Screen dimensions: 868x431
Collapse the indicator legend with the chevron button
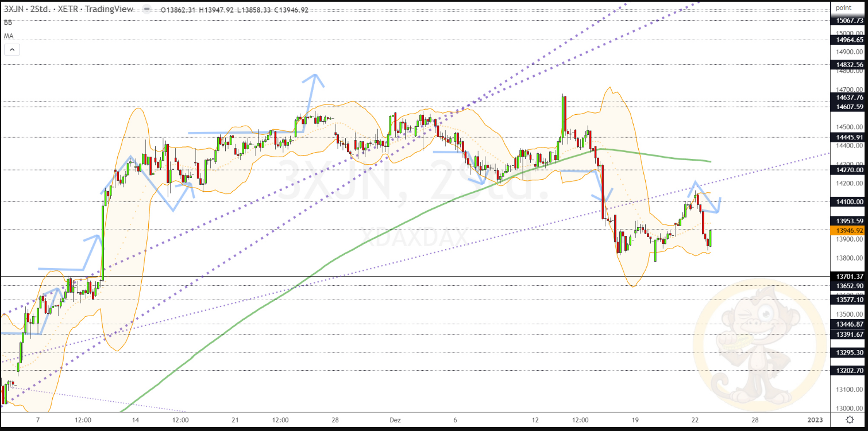[x=11, y=49]
